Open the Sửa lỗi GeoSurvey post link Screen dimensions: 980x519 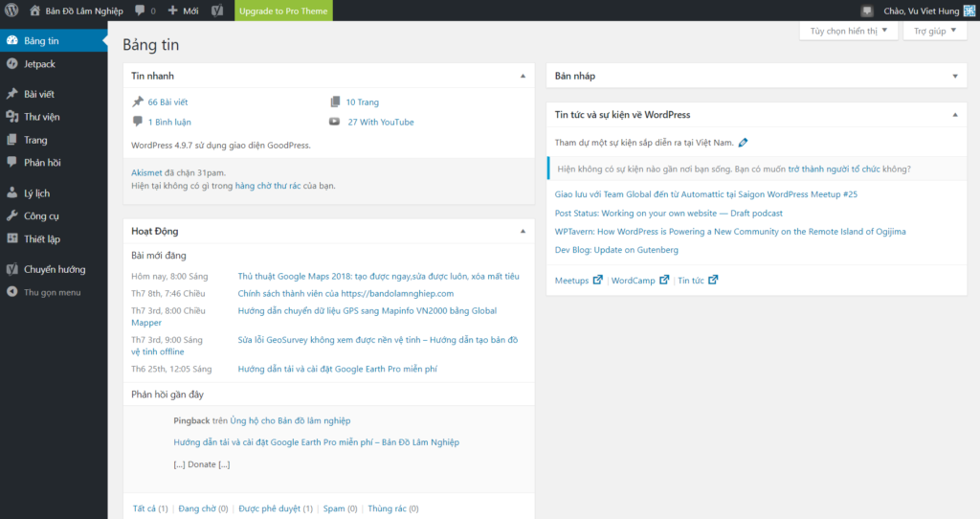(x=377, y=340)
